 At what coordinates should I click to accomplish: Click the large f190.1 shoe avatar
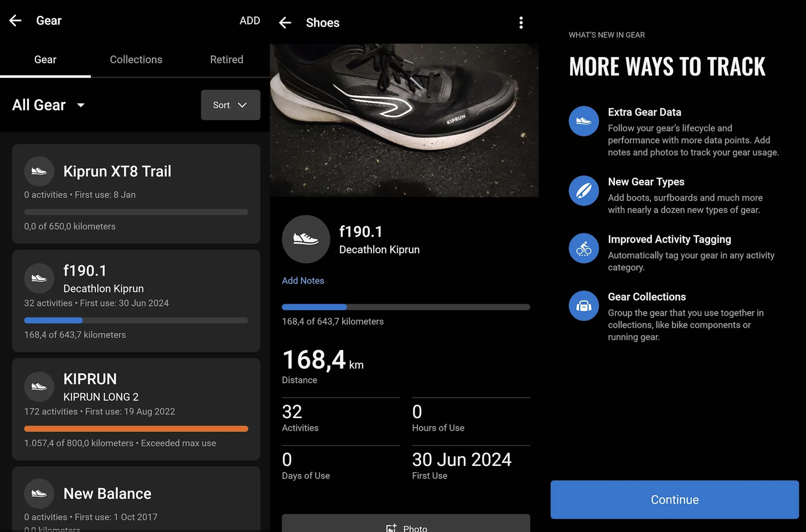(x=306, y=239)
